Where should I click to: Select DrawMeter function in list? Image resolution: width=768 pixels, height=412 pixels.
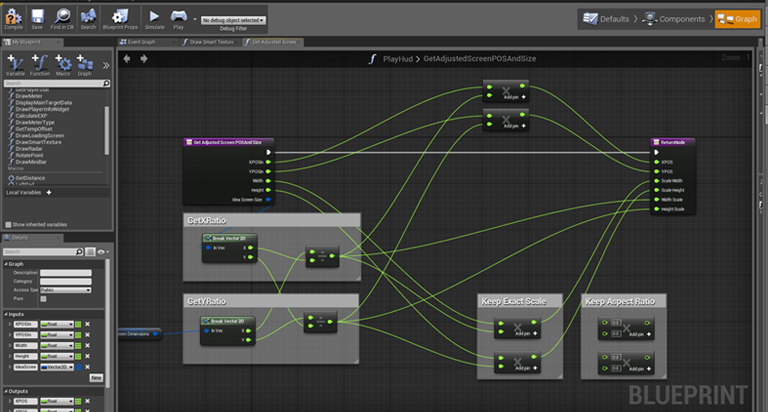[28, 96]
